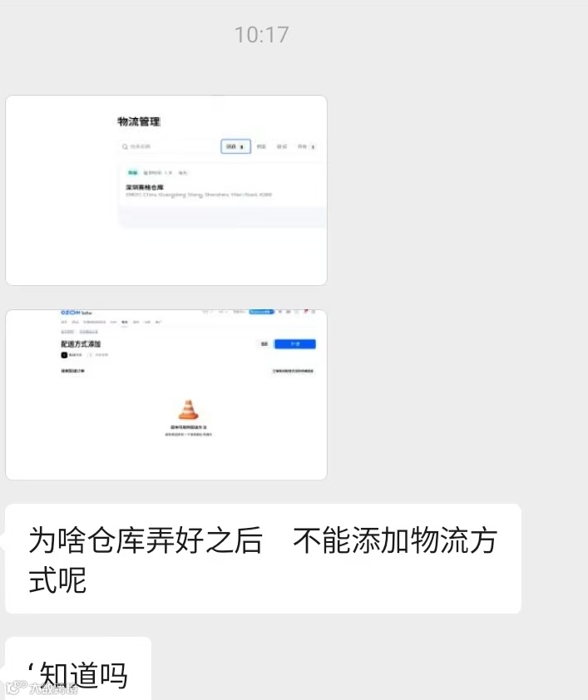Select the message 为啥仓库弄好之后 不能添加物流方式呢
This screenshot has width=588, height=700.
pos(263,559)
